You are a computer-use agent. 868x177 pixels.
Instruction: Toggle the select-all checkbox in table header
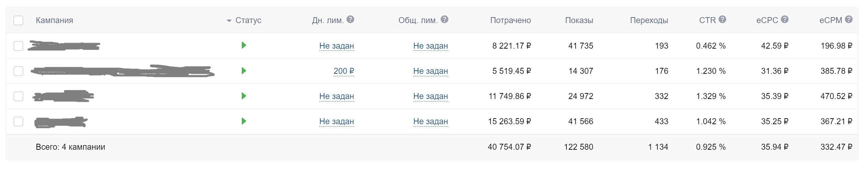pyautogui.click(x=18, y=21)
